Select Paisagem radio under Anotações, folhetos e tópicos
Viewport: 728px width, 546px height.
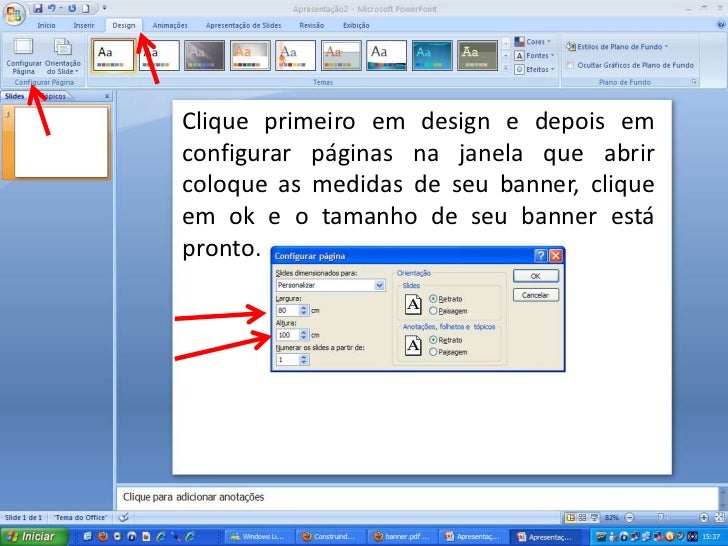click(433, 352)
